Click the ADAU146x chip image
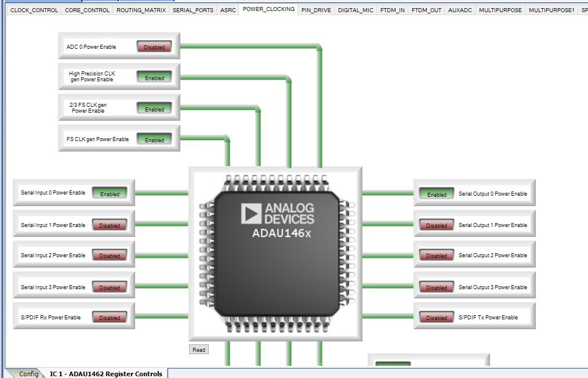 point(277,254)
